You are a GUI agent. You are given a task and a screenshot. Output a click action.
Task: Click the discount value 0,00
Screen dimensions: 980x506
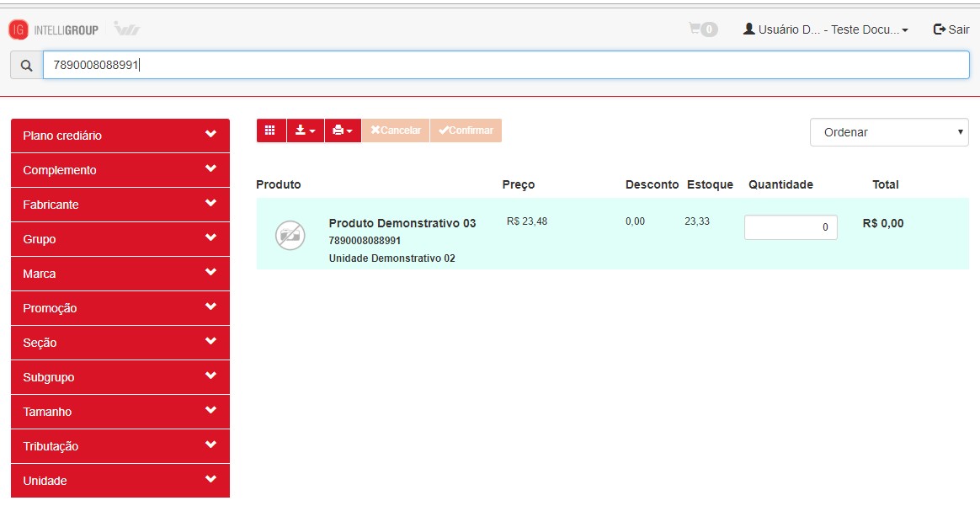[635, 221]
